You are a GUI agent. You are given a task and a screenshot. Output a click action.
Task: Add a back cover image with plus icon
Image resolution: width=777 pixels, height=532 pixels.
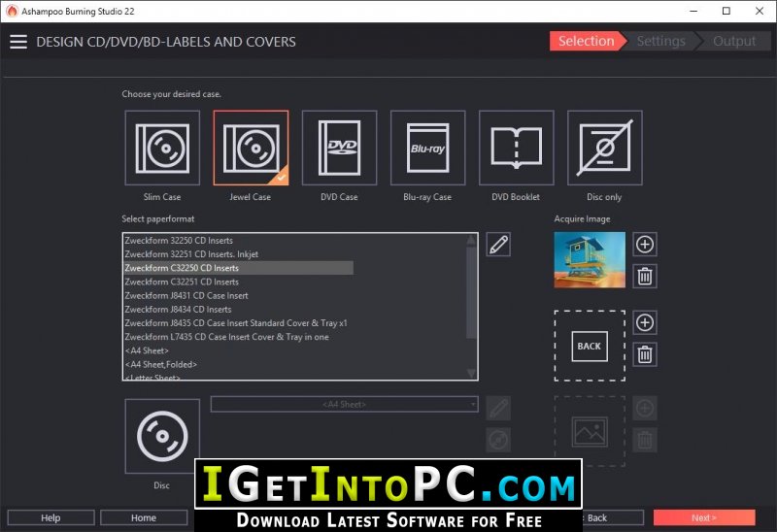click(645, 322)
